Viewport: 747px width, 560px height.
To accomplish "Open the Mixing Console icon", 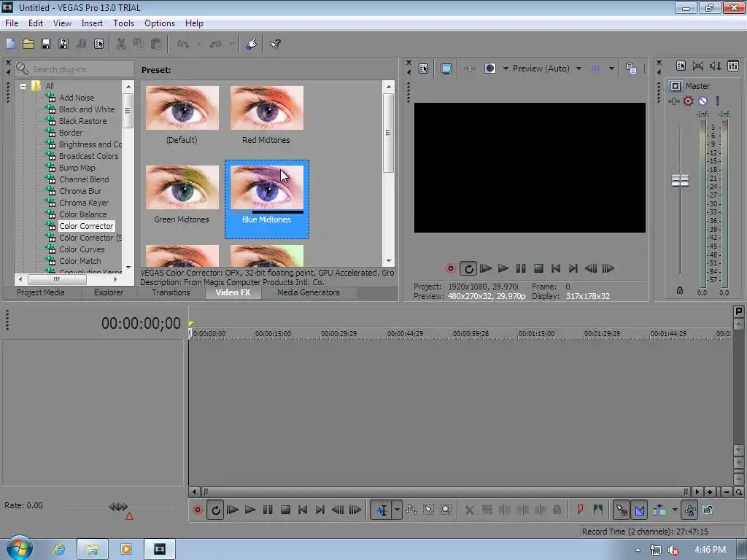I will pos(733,66).
